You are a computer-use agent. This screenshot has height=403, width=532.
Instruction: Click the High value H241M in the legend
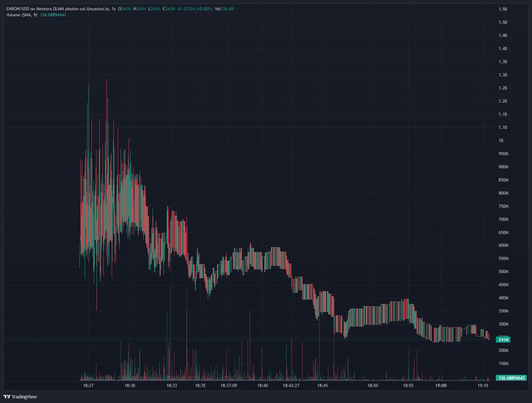(139, 9)
